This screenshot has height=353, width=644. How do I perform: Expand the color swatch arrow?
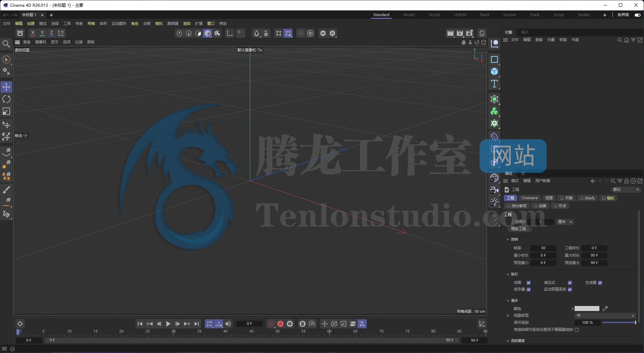click(572, 308)
